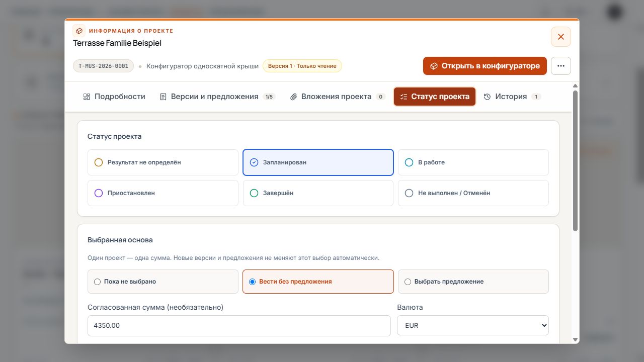Open the Подробности tab
The image size is (644, 362).
(114, 97)
